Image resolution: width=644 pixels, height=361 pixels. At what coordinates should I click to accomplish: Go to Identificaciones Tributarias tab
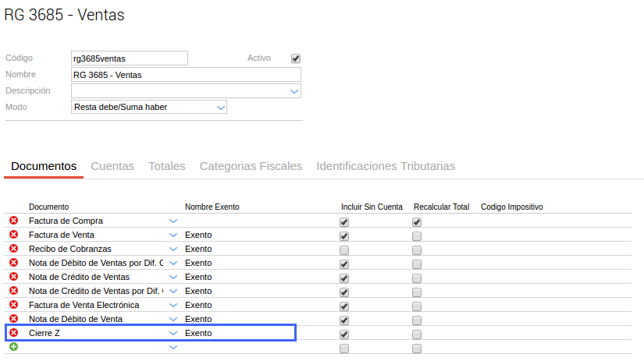click(386, 166)
